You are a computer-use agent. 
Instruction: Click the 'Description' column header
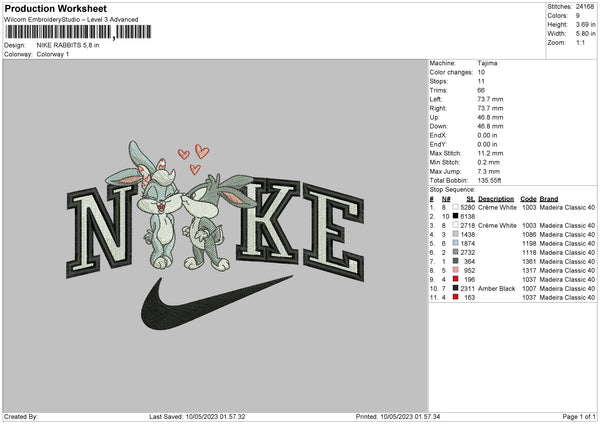[496, 199]
